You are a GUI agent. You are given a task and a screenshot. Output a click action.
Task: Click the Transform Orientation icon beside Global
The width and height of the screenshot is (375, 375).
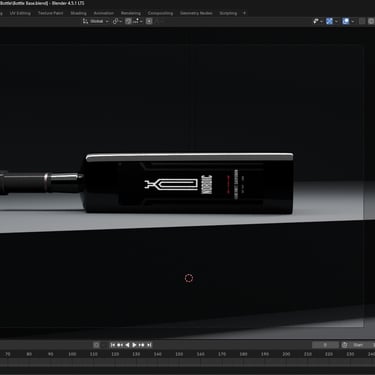pyautogui.click(x=85, y=21)
